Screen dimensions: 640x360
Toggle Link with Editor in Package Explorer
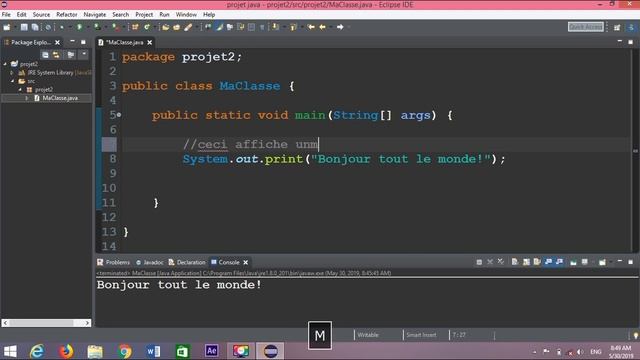click(x=56, y=55)
